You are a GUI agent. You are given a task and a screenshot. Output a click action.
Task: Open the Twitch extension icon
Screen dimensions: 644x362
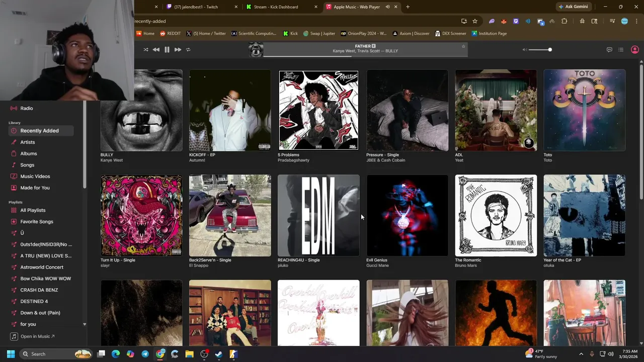pyautogui.click(x=516, y=21)
